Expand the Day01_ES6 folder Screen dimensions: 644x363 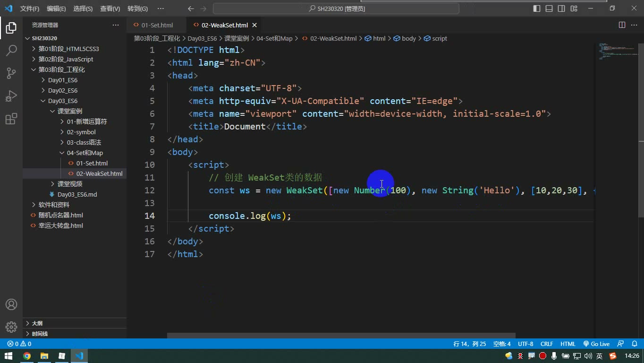(62, 80)
